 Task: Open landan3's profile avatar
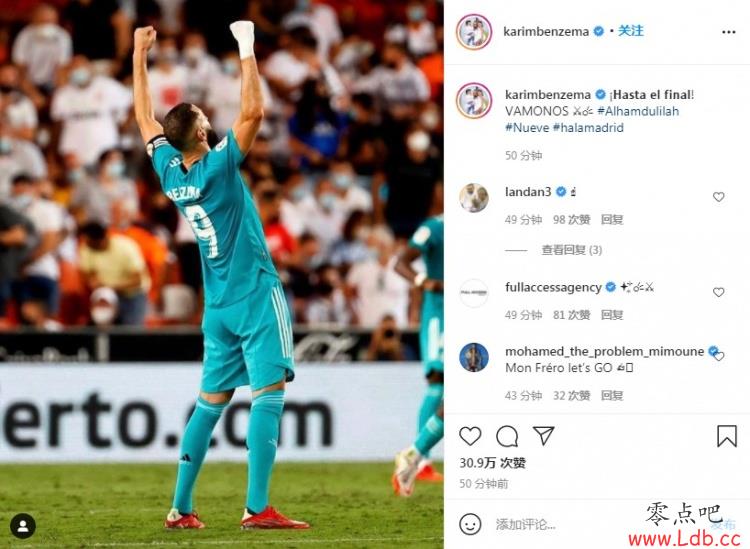coord(474,197)
